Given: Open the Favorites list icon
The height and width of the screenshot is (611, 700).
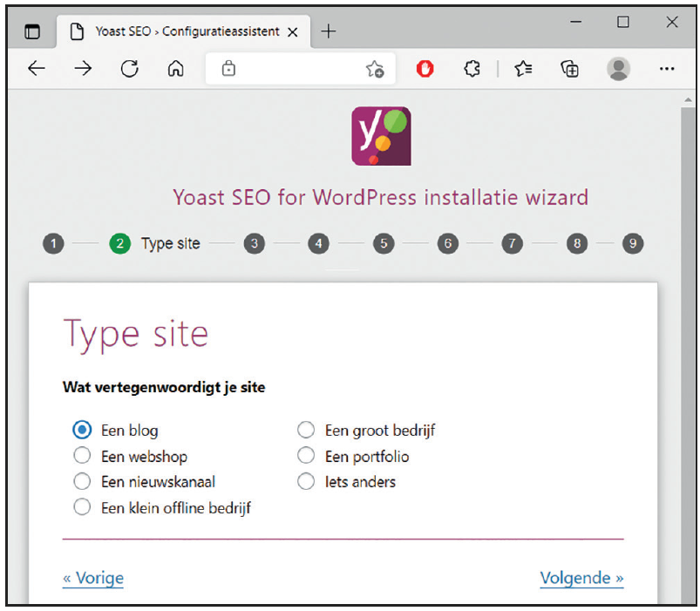Looking at the screenshot, I should (x=523, y=69).
